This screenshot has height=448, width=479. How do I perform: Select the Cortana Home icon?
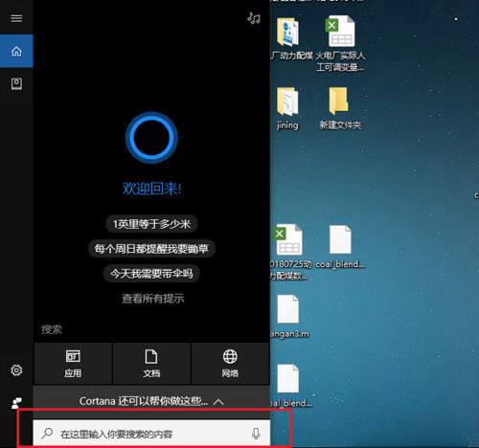click(x=16, y=51)
